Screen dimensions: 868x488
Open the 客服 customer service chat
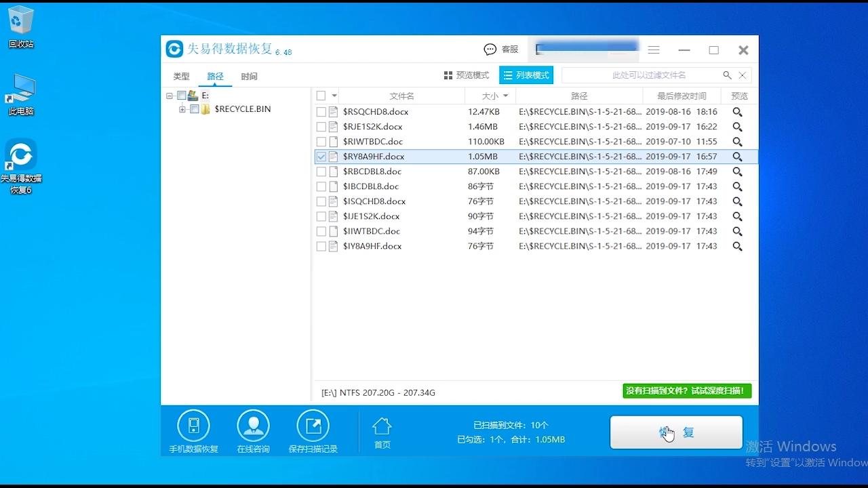[x=501, y=49]
